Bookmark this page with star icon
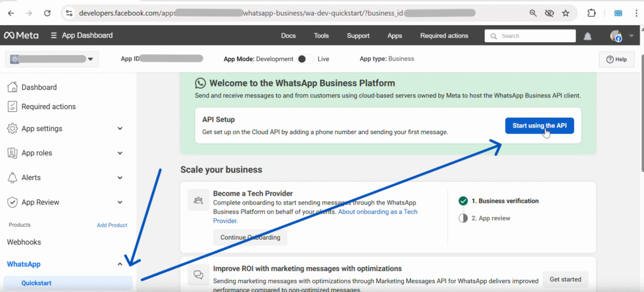This screenshot has width=644, height=292. [566, 13]
